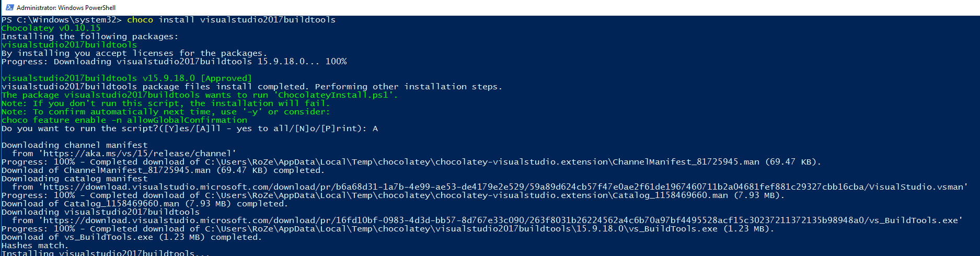The height and width of the screenshot is (256, 980).
Task: Click the '[Approved]' label after v15.9.18.0
Action: 226,78
